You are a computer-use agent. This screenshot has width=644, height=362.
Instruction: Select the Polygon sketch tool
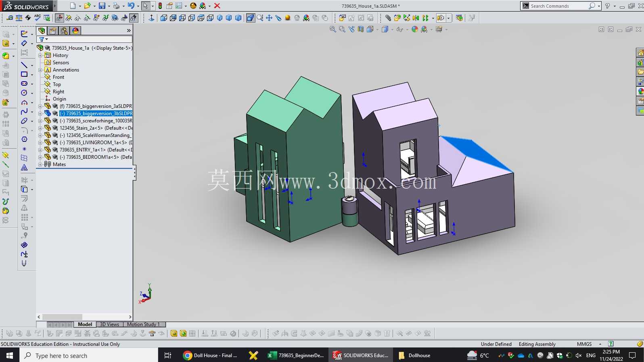click(x=24, y=139)
